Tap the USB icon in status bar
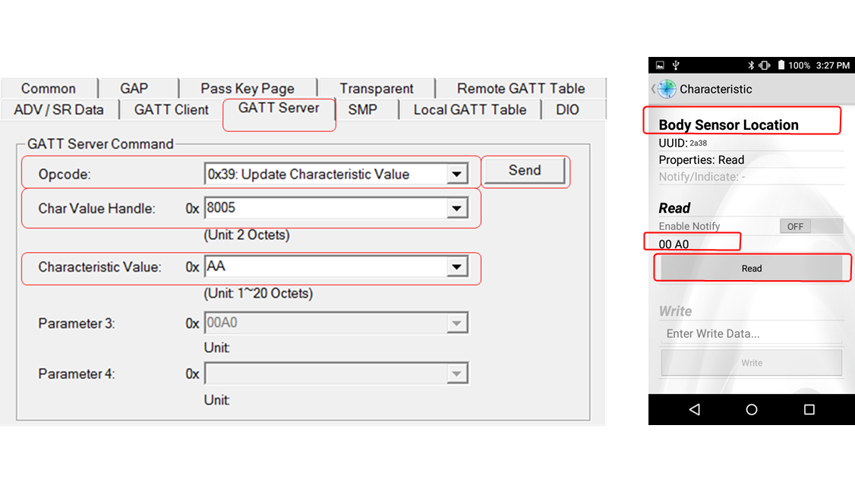This screenshot has height=504, width=855. (676, 65)
